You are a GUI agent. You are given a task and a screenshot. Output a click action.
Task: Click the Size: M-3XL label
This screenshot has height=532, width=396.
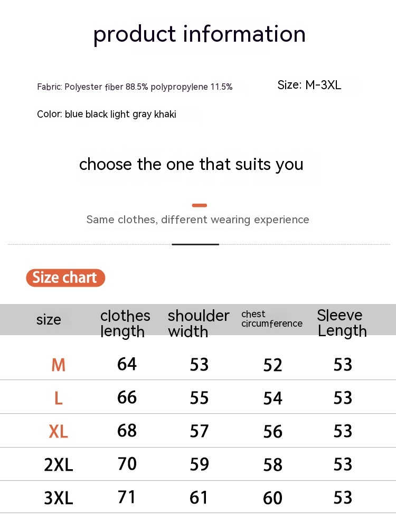pos(309,85)
